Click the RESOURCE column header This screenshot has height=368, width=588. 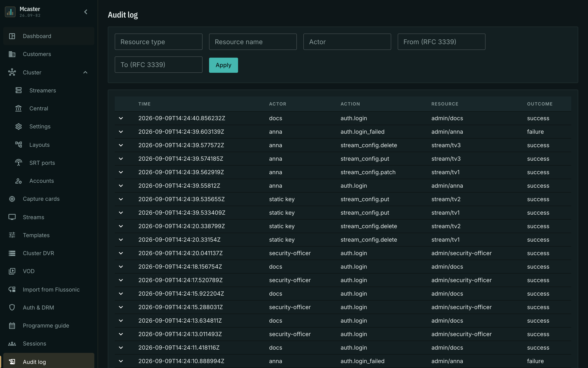point(445,104)
